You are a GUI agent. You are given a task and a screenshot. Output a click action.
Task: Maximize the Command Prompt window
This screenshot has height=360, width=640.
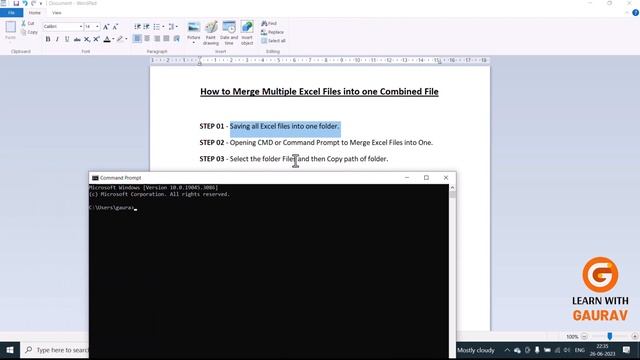click(x=426, y=178)
